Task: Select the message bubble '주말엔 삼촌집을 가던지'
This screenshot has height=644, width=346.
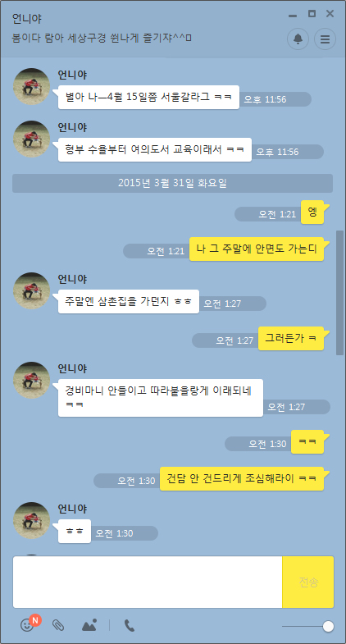Action: (129, 301)
